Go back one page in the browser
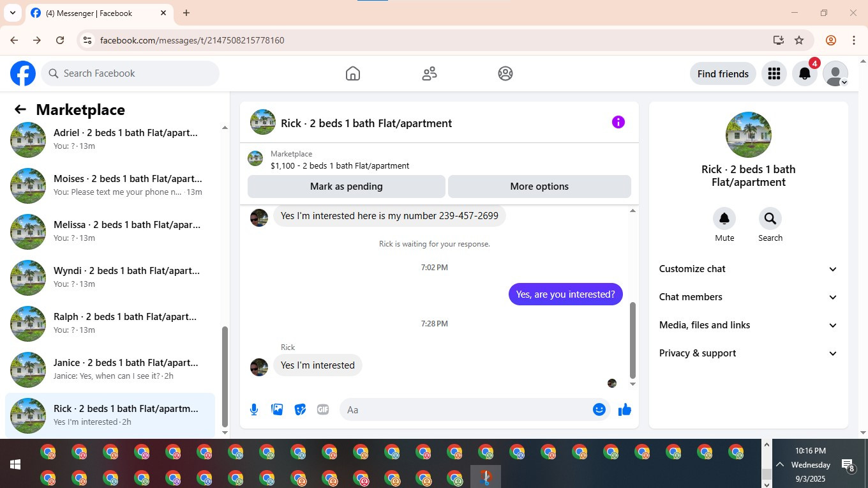Screen dimensions: 868x488 [14, 40]
